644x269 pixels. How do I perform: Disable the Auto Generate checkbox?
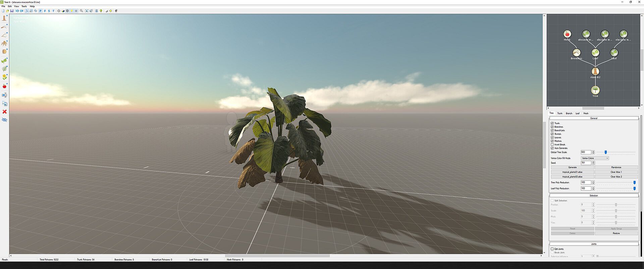point(552,148)
